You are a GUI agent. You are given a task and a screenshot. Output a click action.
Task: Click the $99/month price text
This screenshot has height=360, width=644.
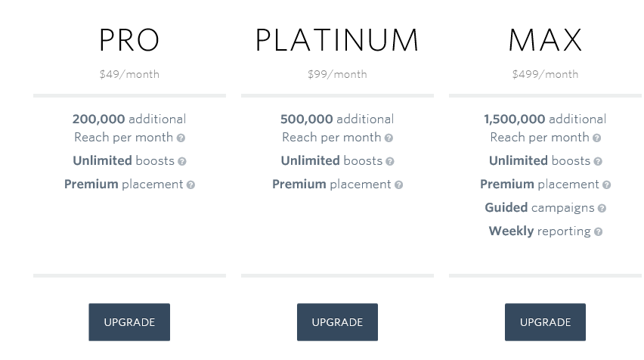[337, 74]
